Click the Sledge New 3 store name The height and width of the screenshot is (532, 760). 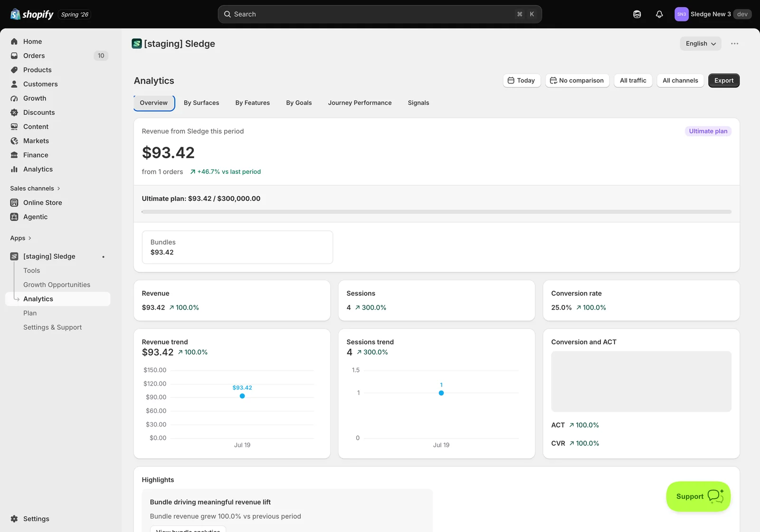pos(711,14)
